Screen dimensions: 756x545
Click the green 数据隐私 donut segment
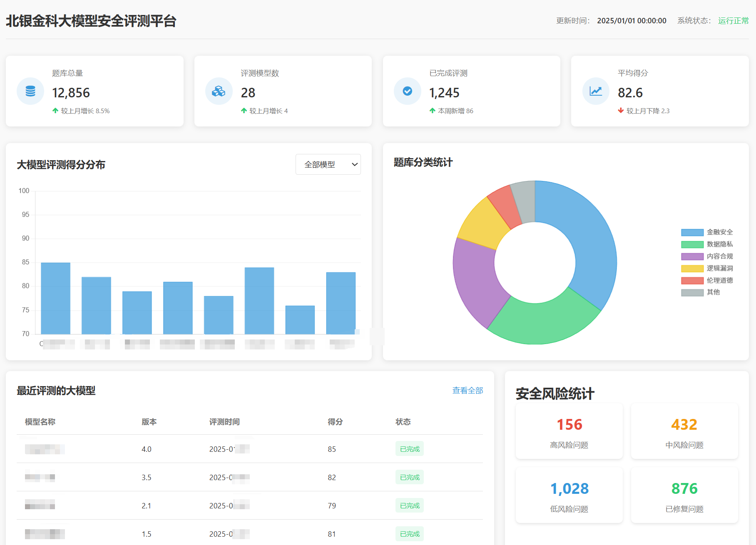coord(545,322)
